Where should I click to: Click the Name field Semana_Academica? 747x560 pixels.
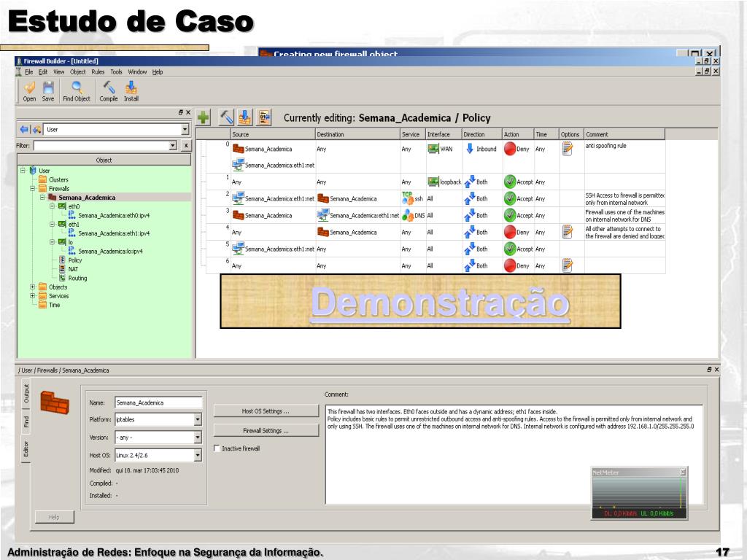pos(158,402)
